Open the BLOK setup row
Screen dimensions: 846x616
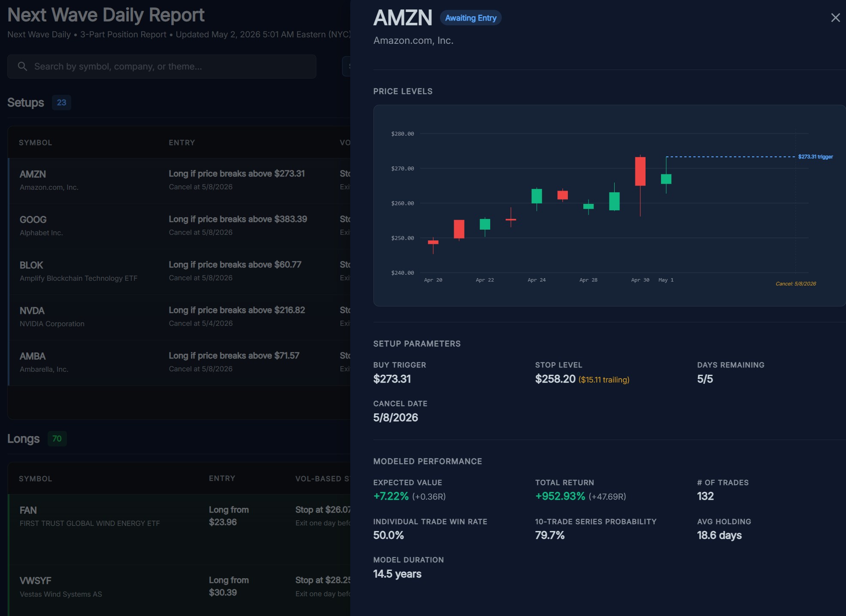pos(179,272)
